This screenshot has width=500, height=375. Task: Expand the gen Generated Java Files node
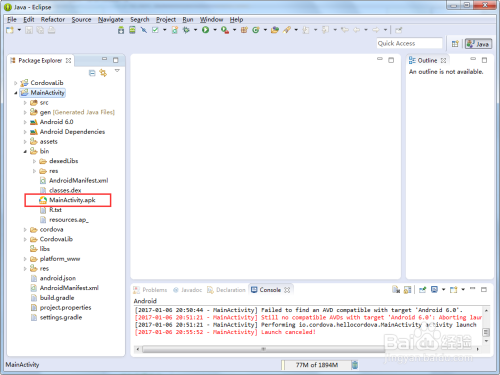25,112
